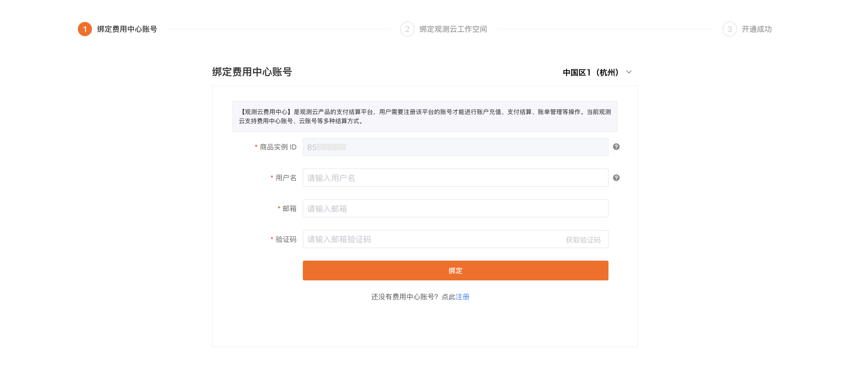The height and width of the screenshot is (368, 868).
Task: Click the 商品实例 ID field
Action: pyautogui.click(x=455, y=147)
